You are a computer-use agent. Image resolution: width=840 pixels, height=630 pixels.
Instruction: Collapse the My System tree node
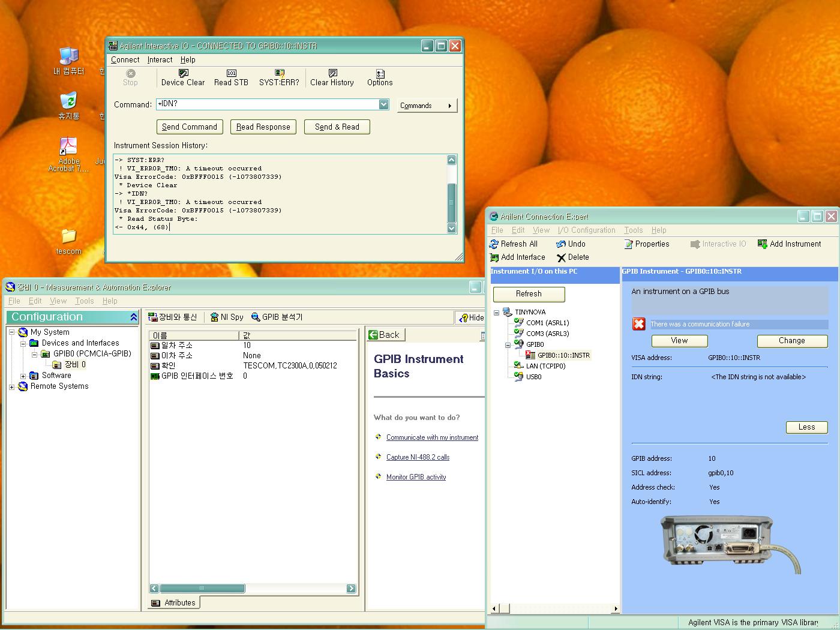[x=11, y=332]
